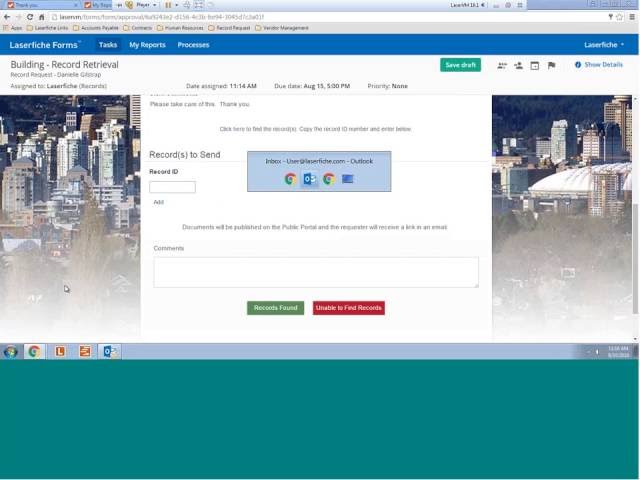Open the Windows Start orb
640x480 pixels.
(11, 351)
